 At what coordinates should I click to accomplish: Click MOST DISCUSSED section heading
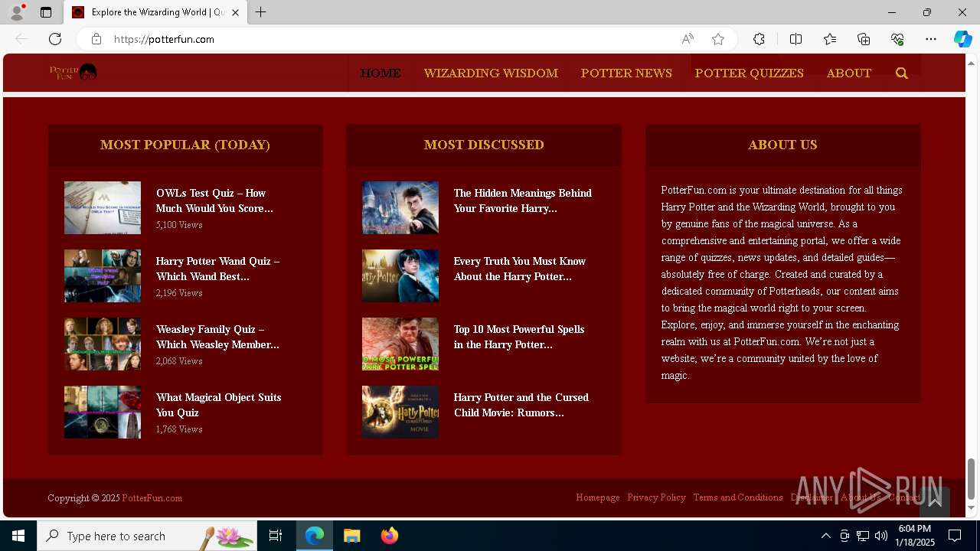(x=484, y=145)
